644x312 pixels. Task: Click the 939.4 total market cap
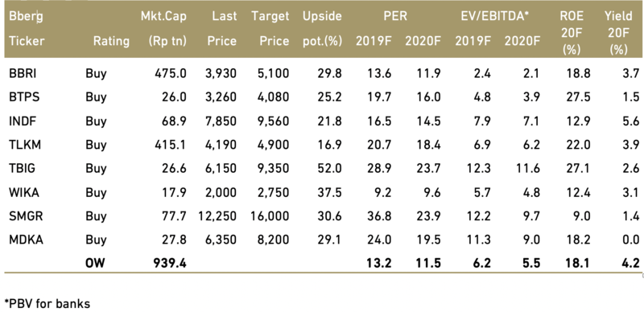169,263
